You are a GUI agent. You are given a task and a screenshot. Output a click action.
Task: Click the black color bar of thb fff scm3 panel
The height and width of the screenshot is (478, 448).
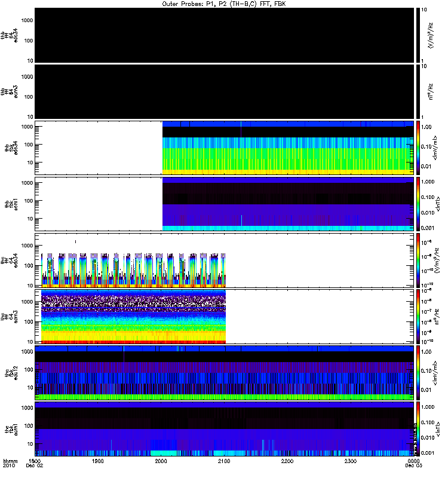(x=418, y=91)
